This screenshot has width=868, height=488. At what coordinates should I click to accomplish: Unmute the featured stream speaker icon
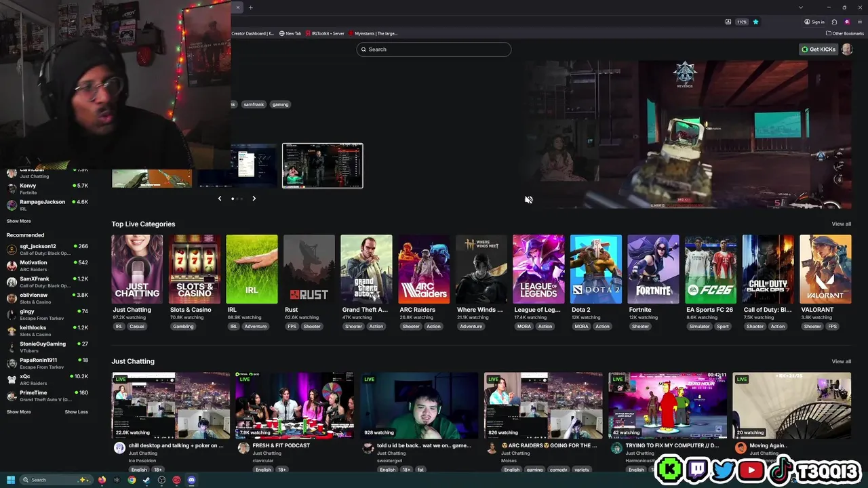point(528,199)
